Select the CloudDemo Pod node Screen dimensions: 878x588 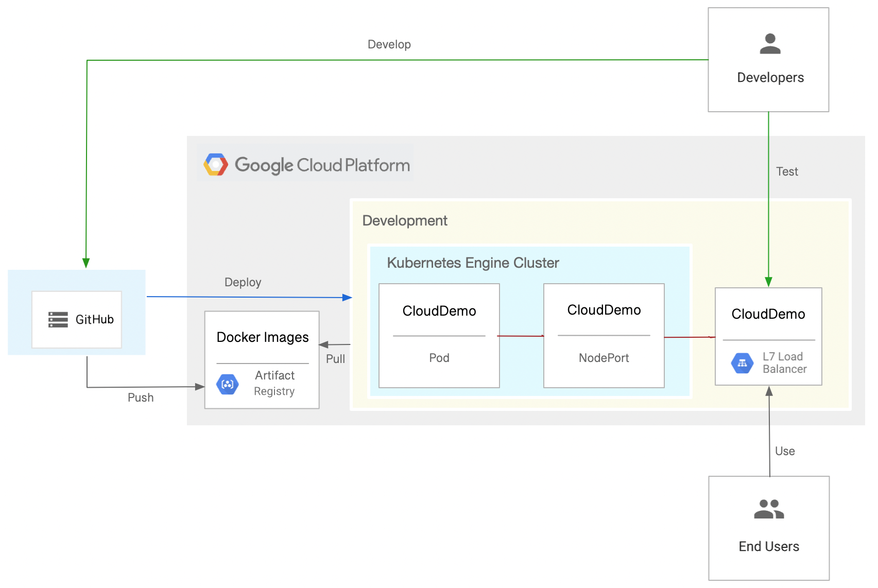tap(439, 335)
